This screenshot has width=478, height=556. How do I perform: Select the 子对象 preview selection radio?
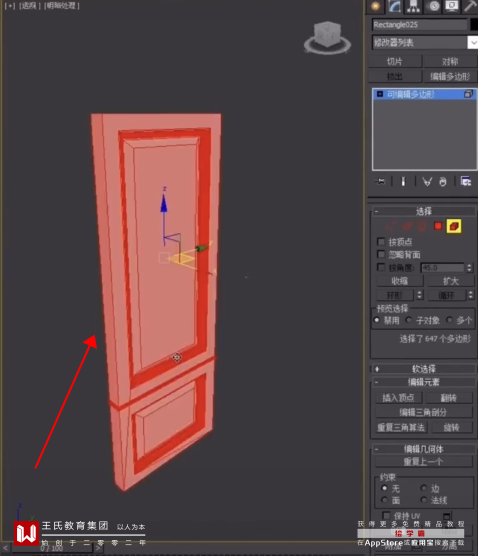click(409, 320)
